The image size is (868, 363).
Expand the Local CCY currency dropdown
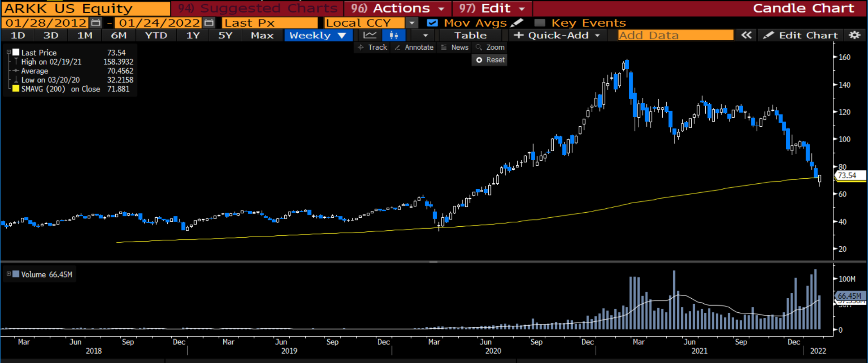coord(411,23)
